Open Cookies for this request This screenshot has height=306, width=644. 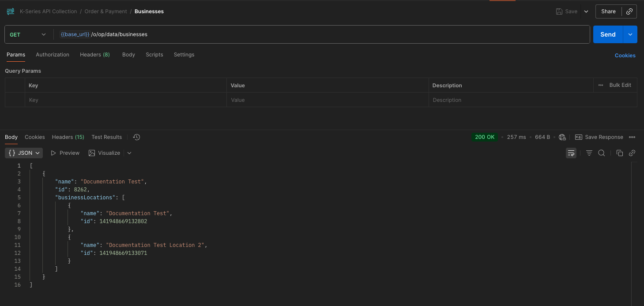(625, 56)
